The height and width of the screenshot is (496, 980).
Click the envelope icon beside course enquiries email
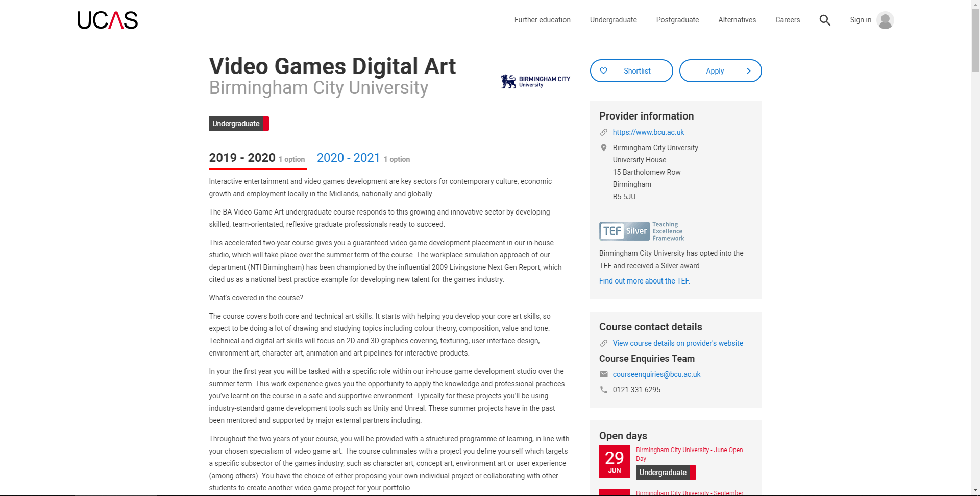[x=604, y=374]
